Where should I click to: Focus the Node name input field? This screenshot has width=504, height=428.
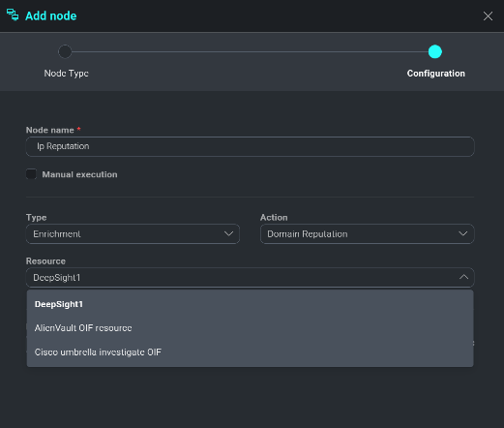[250, 146]
